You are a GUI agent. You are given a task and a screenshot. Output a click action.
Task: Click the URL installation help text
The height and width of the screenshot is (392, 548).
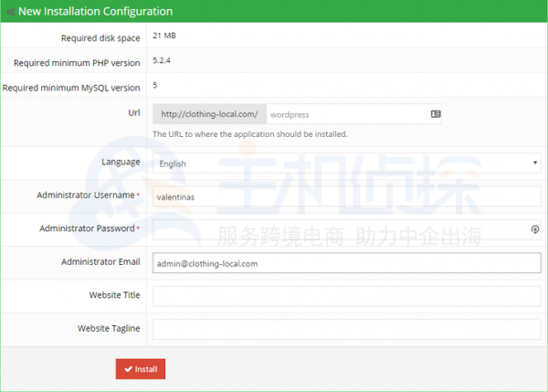(249, 134)
